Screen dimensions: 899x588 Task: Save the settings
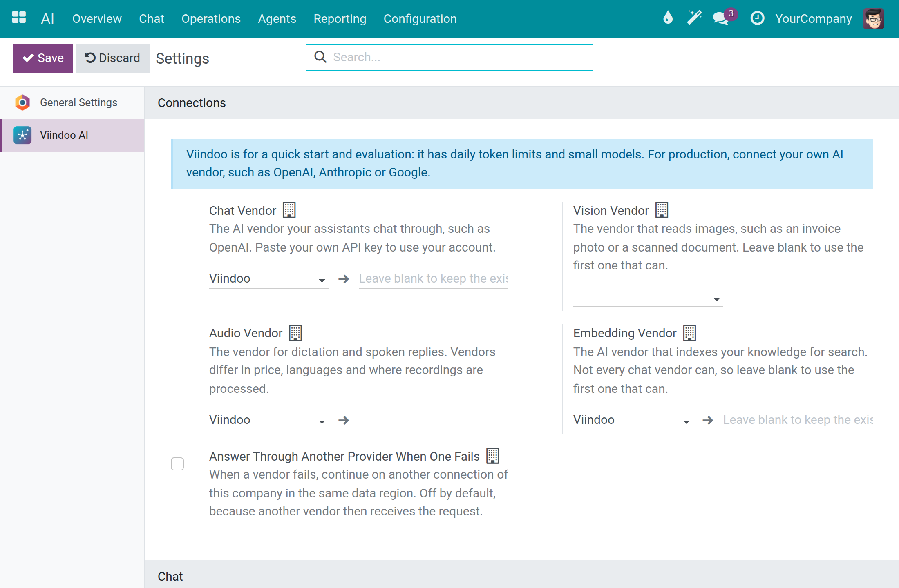[43, 58]
